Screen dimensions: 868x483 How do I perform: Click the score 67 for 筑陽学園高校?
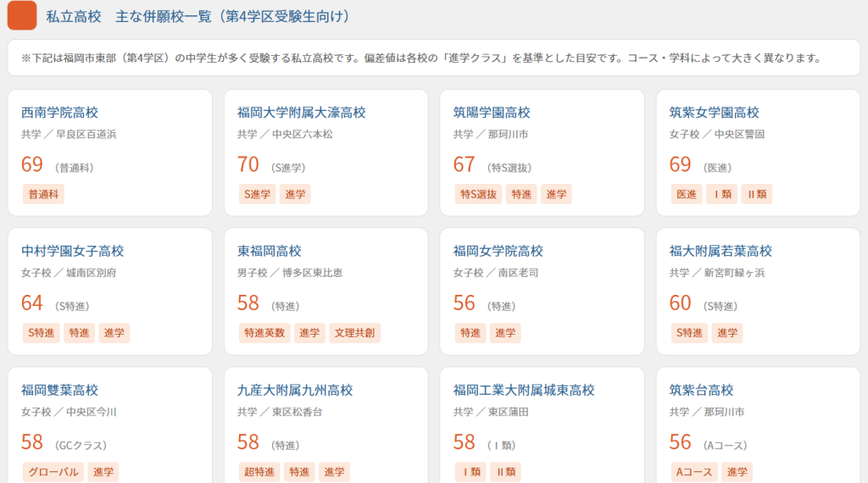click(464, 165)
